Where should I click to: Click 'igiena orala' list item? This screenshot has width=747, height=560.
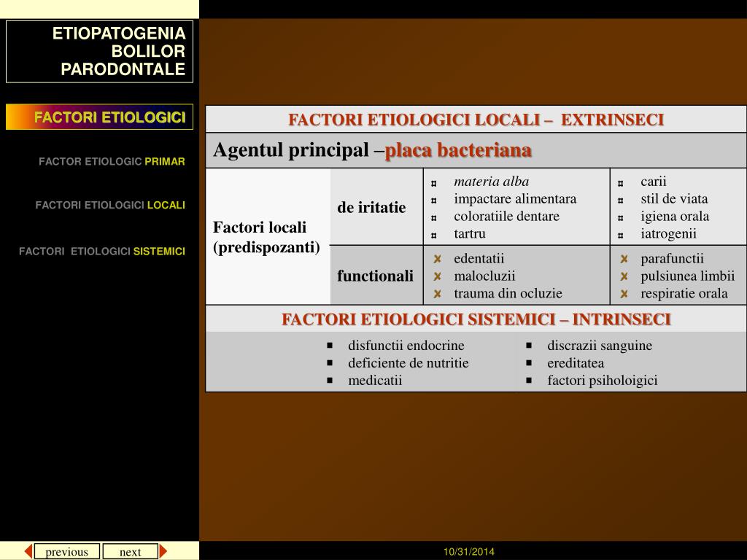click(675, 216)
